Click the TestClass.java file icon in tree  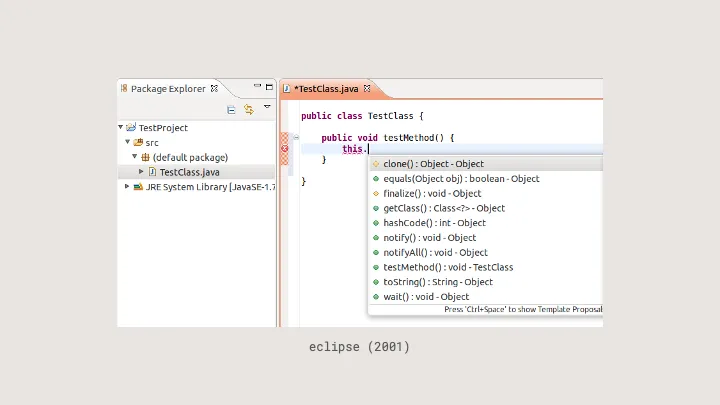(x=152, y=172)
